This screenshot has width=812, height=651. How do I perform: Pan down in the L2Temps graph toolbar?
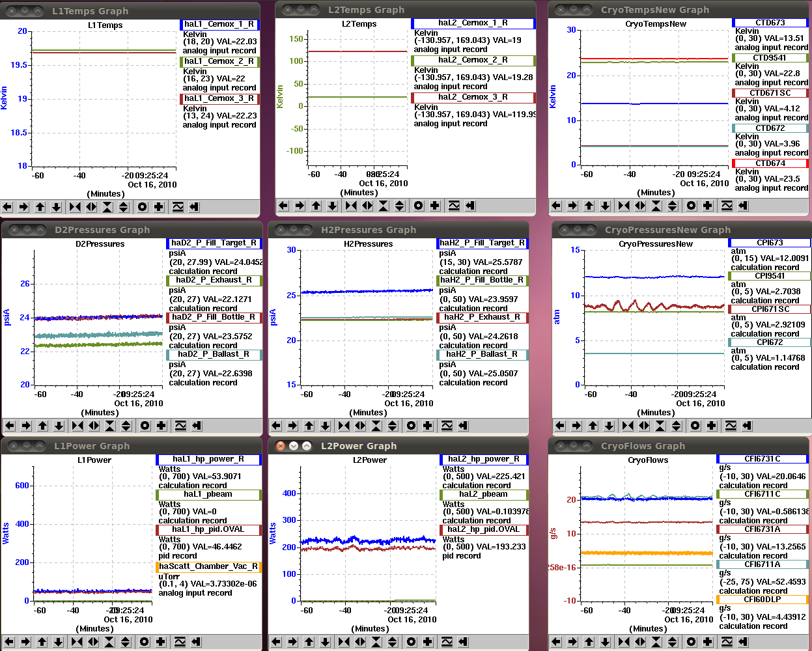click(x=333, y=206)
